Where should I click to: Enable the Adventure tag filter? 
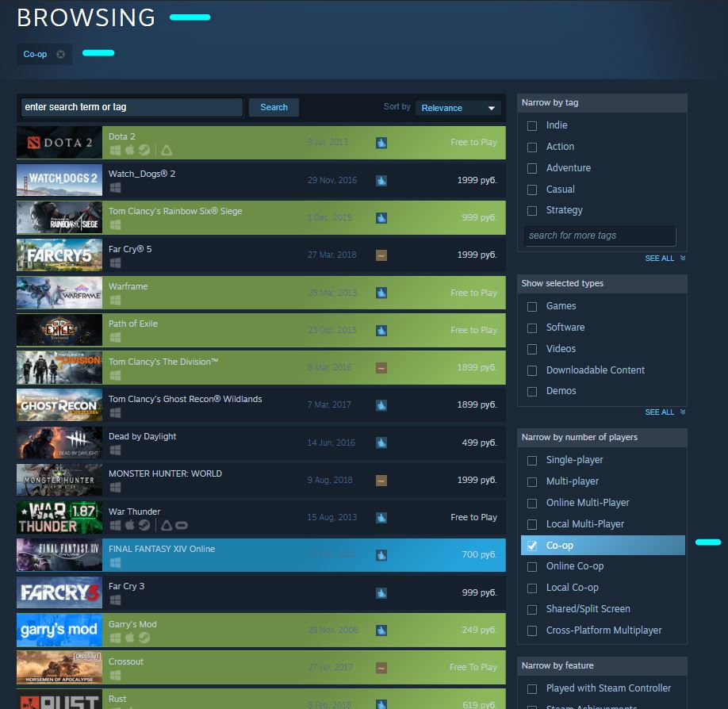[x=532, y=168]
